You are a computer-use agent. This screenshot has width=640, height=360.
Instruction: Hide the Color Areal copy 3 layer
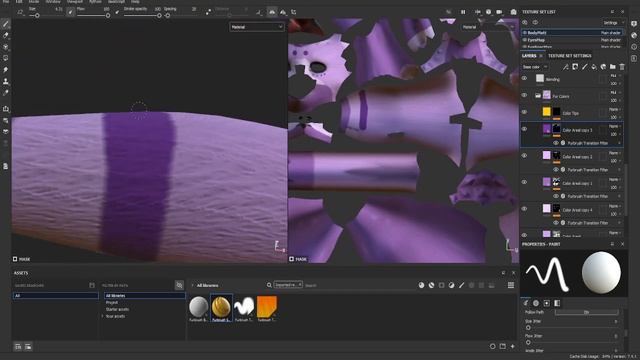click(x=524, y=129)
